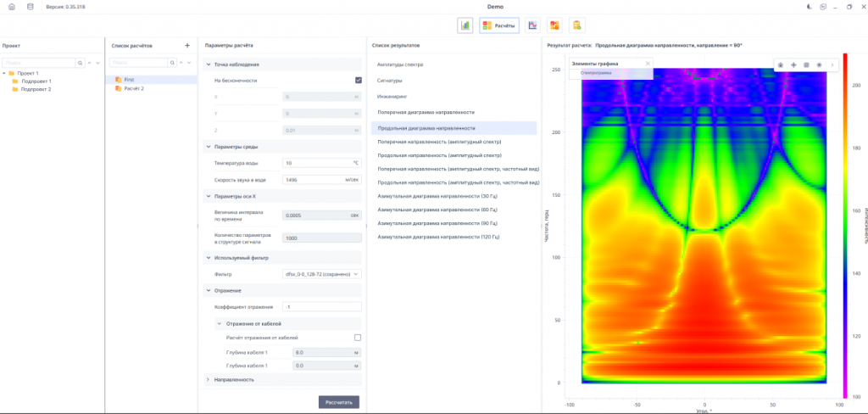Open the Фильтр dropdown

tap(321, 274)
